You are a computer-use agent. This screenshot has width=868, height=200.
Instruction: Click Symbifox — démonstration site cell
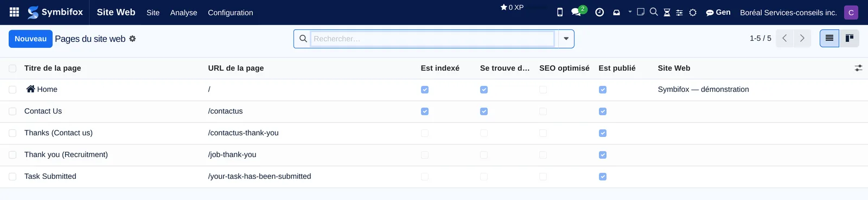pos(703,89)
